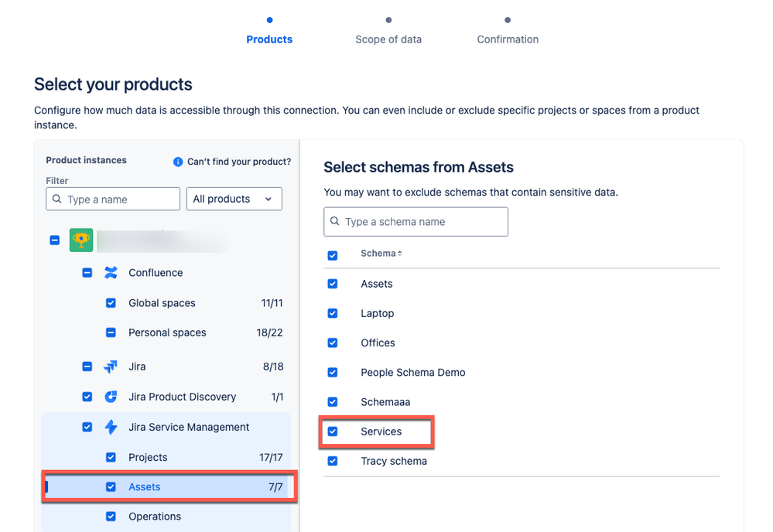
Task: Select the Global spaces row label
Action: 162,303
